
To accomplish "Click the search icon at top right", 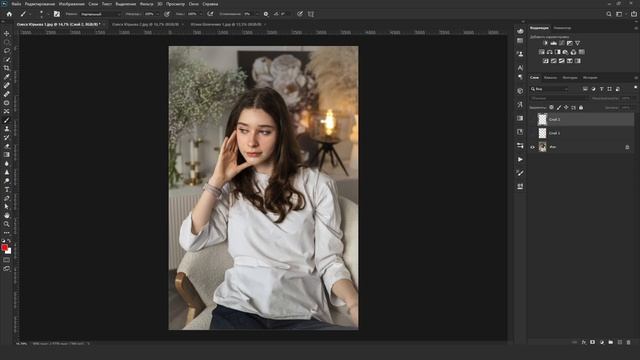I will (609, 14).
